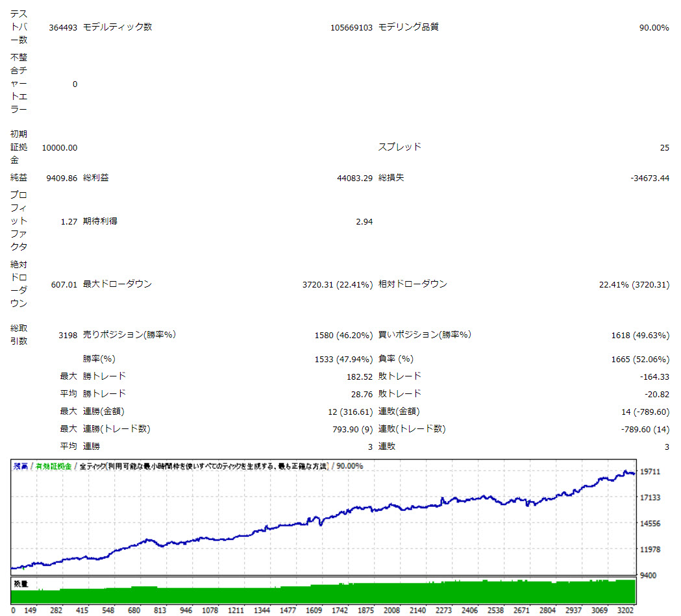Select consecutive wins 12 (316.61)
Viewport: 681px width, 616px height.
coord(350,412)
